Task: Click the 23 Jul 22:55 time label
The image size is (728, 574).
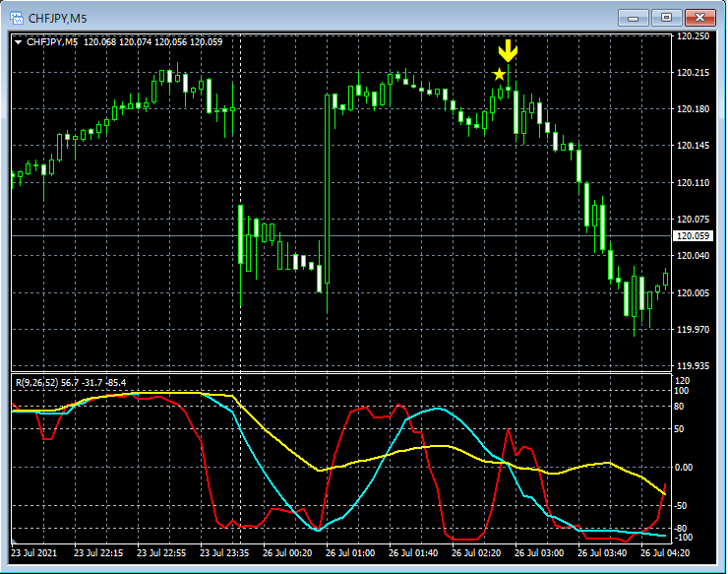Action: (161, 553)
